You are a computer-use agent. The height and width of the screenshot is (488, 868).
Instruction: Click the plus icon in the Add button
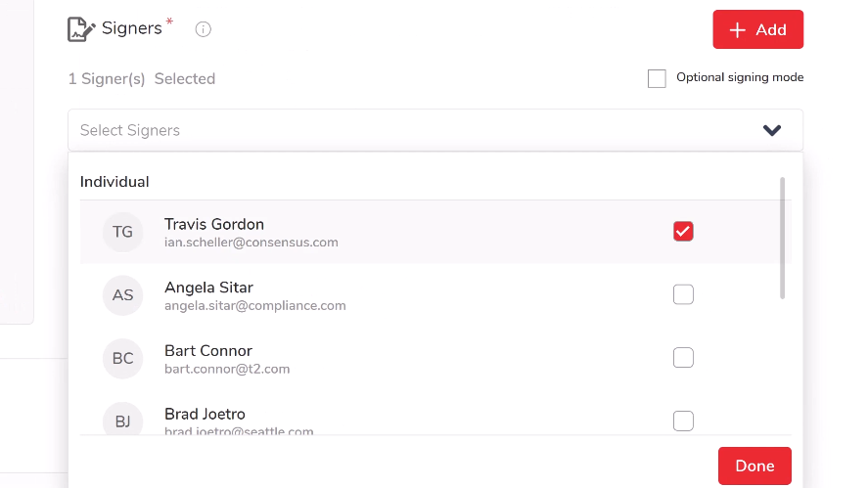[x=738, y=29]
